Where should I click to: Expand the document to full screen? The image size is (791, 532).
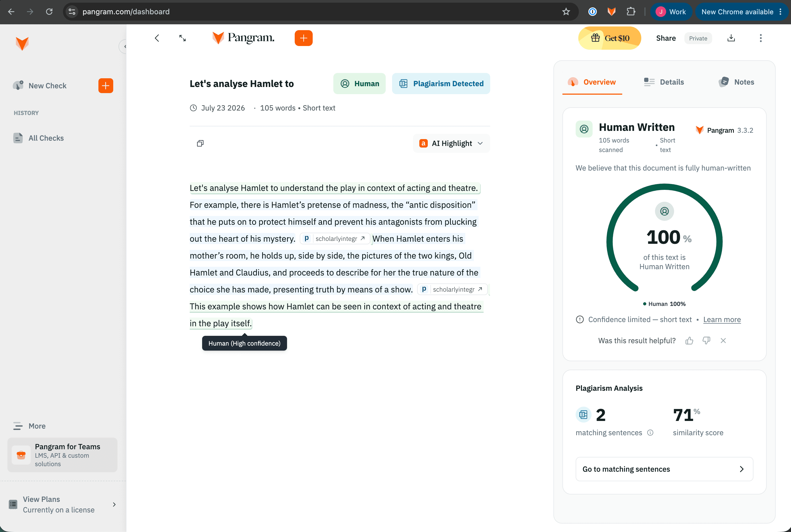coord(183,38)
